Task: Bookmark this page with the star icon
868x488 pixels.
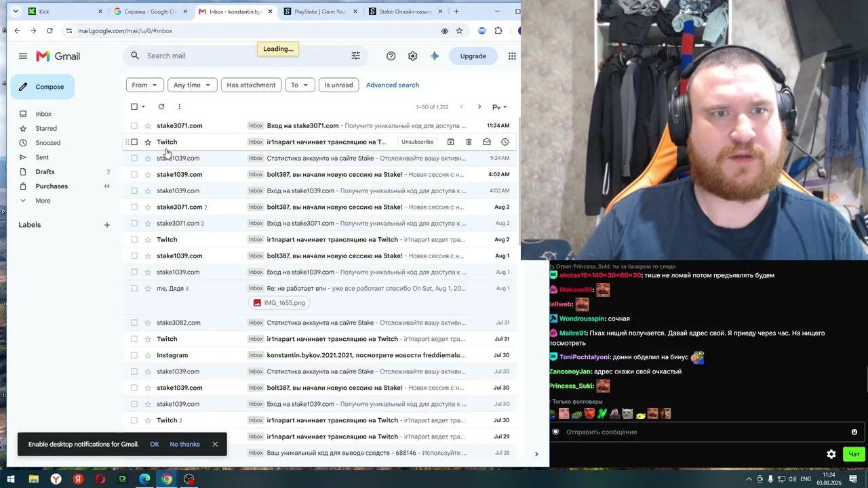Action: click(459, 30)
